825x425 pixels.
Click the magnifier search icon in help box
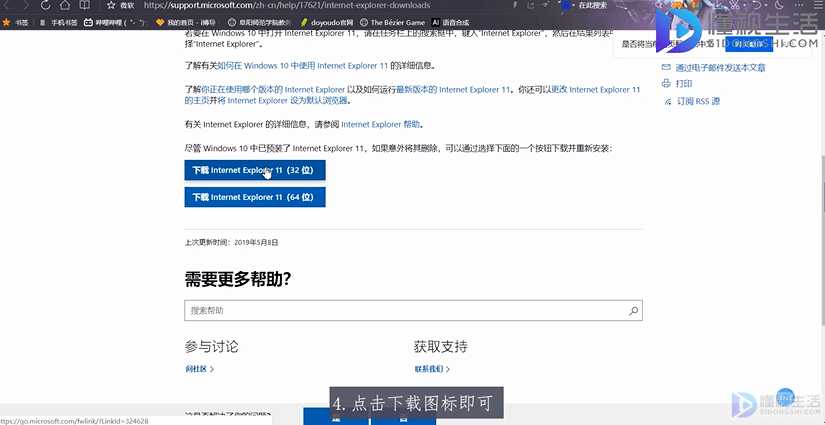633,310
